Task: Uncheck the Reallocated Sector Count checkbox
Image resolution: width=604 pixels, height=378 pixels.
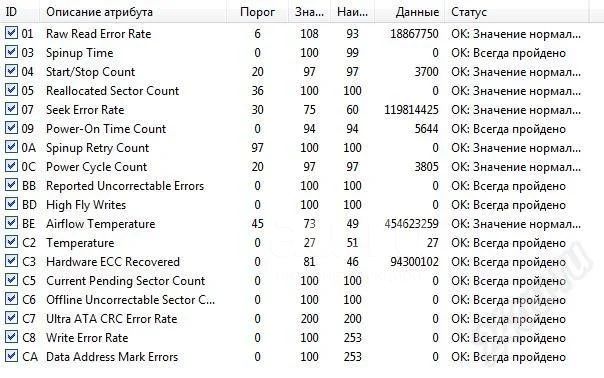Action: [11, 90]
